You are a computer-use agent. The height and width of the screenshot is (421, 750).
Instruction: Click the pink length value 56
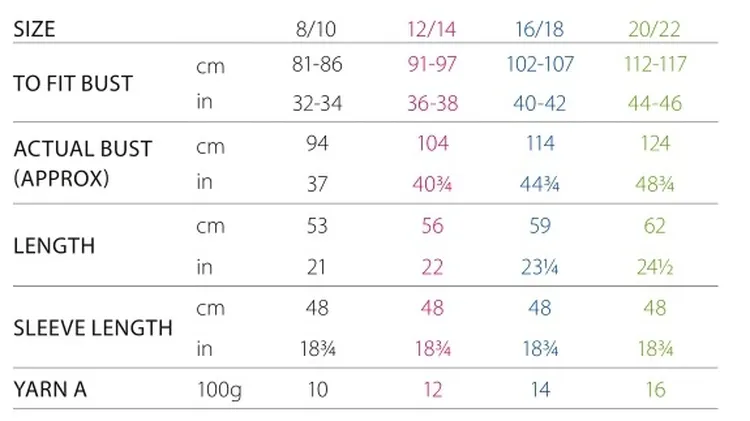(432, 226)
